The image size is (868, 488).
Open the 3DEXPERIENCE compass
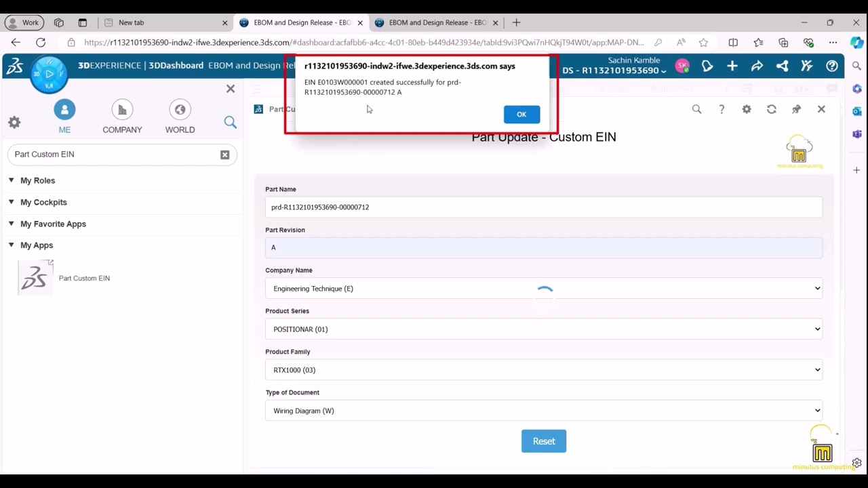pyautogui.click(x=49, y=74)
